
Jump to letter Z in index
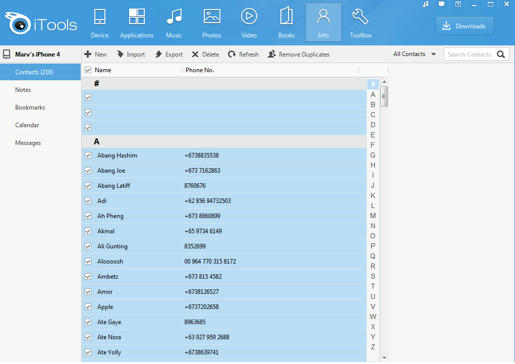coord(373,347)
